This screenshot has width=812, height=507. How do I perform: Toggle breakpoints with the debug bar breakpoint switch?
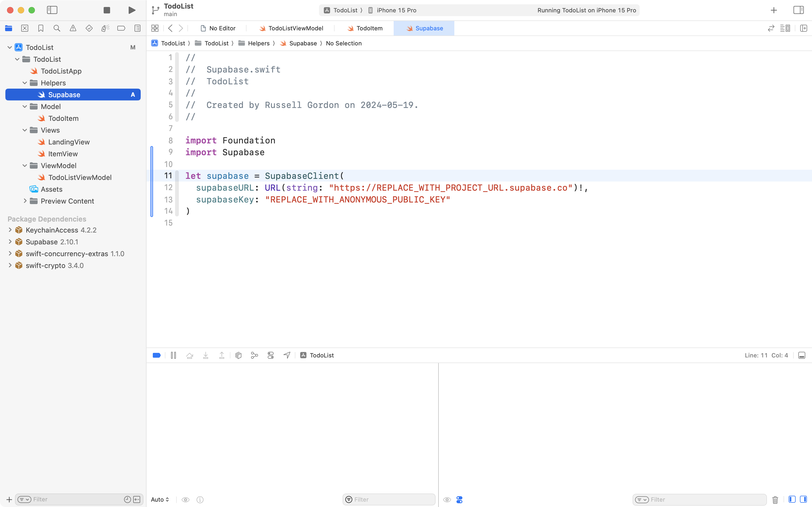157,355
